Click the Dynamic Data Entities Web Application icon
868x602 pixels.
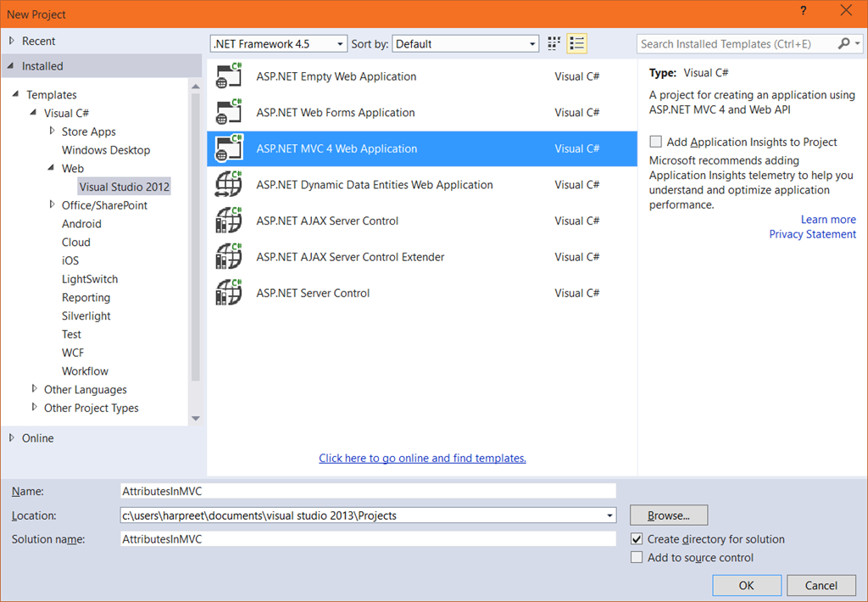coord(229,184)
